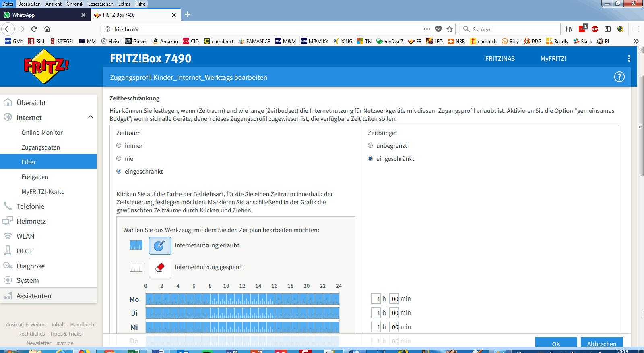This screenshot has height=353, width=644.
Task: Open the SPIEGEL bookmark
Action: tap(62, 41)
